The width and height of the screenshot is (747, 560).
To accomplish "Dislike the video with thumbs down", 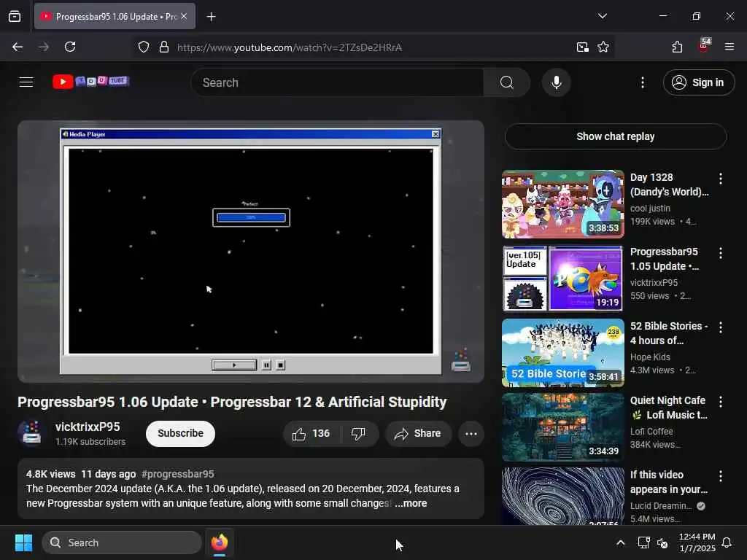I will tap(359, 433).
